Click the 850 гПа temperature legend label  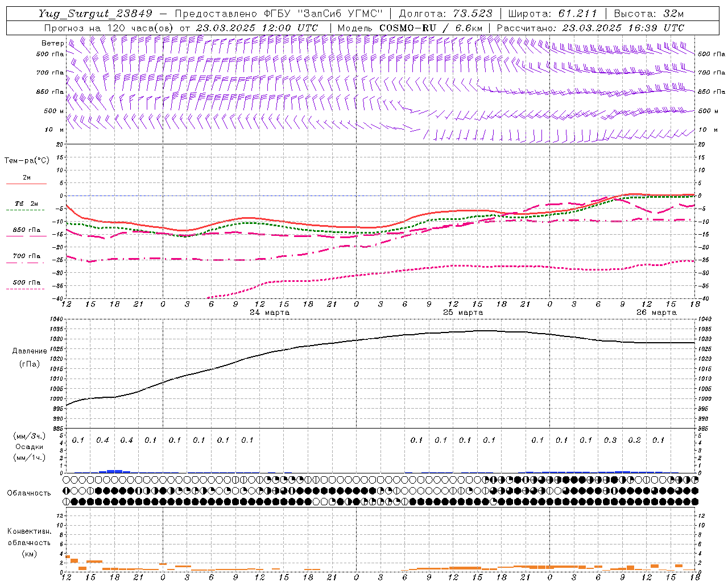pos(27,230)
